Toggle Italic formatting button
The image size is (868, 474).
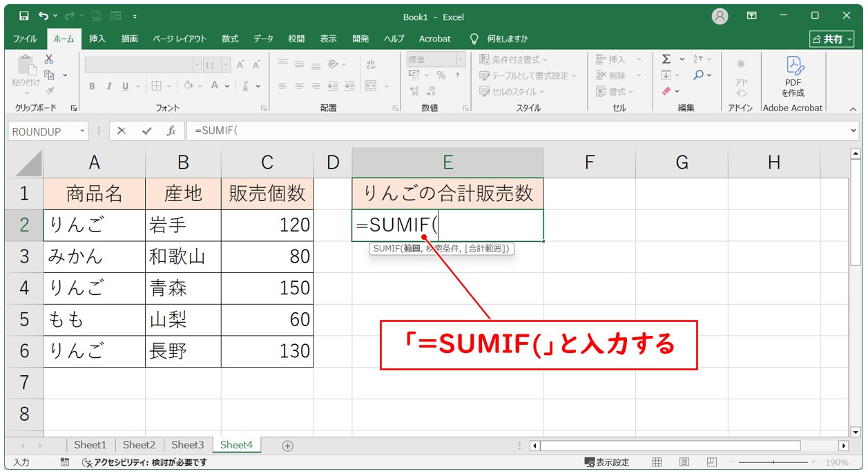point(108,86)
